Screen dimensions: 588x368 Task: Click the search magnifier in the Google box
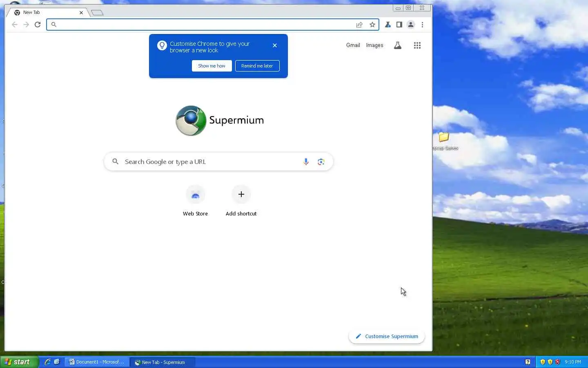tap(116, 162)
